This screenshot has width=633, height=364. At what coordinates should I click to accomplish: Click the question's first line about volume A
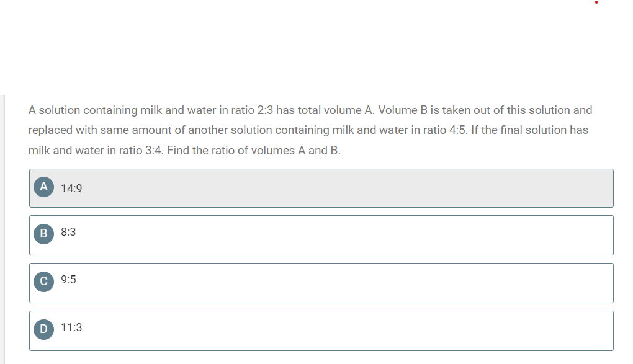click(x=310, y=110)
